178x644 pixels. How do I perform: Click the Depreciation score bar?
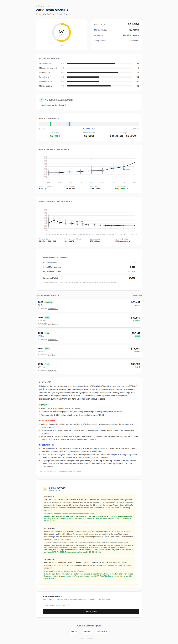pos(99,73)
